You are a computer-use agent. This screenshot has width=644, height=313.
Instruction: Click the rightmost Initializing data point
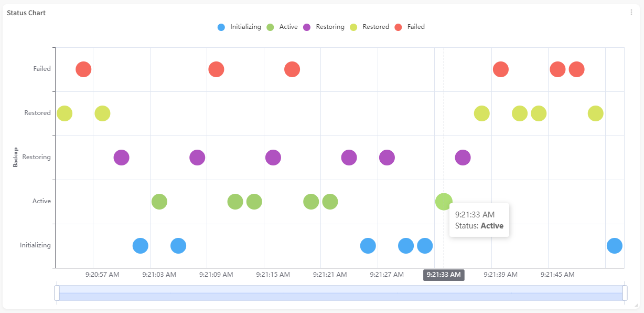click(614, 245)
